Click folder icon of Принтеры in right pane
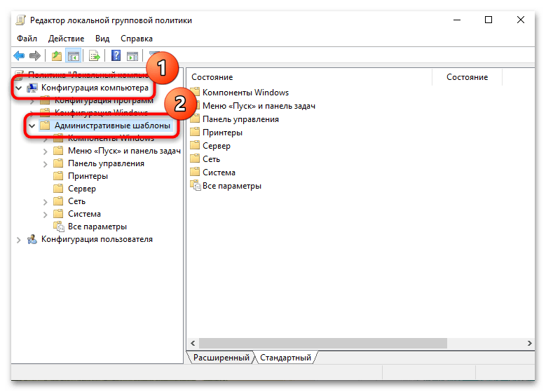This screenshot has height=392, width=546. click(x=195, y=133)
